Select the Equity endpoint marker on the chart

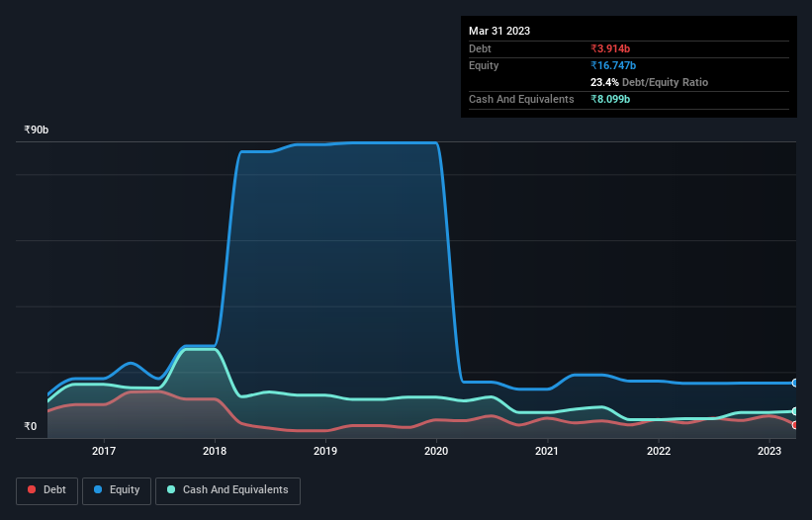pyautogui.click(x=795, y=383)
